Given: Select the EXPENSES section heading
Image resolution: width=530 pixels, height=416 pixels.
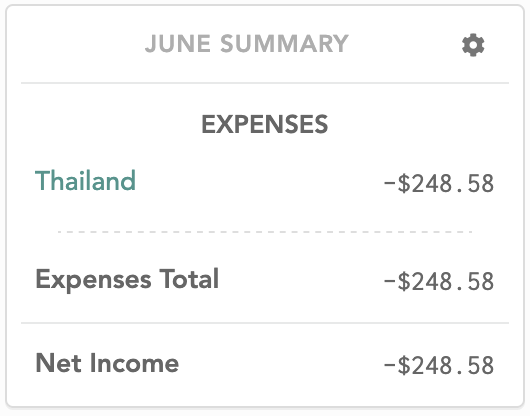Looking at the screenshot, I should coord(265,124).
